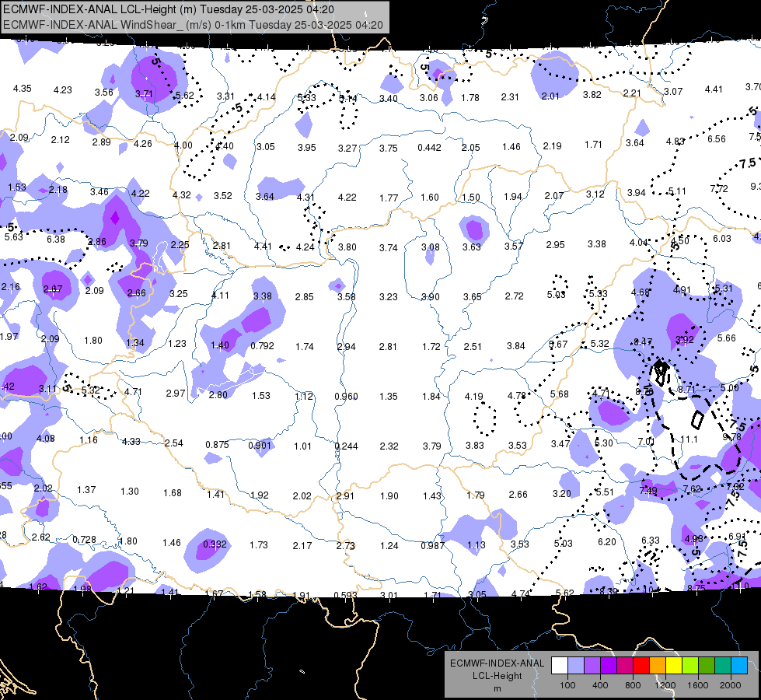
Task: Click the map value 6.38
Action: pyautogui.click(x=56, y=239)
